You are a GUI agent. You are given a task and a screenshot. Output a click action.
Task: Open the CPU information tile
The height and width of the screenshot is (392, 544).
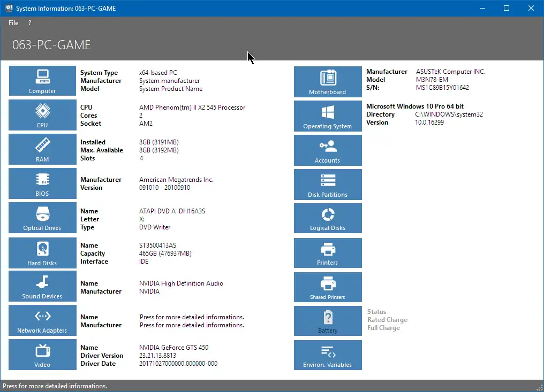coord(42,115)
